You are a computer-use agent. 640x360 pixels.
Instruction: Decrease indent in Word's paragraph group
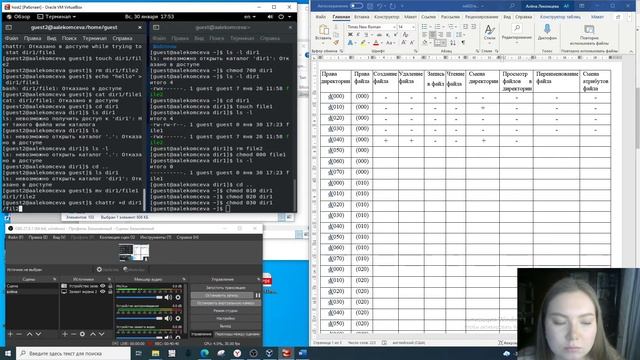point(465,27)
